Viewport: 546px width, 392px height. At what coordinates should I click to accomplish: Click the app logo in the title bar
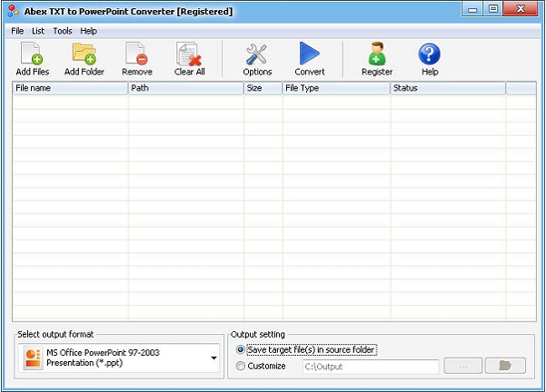(x=14, y=11)
